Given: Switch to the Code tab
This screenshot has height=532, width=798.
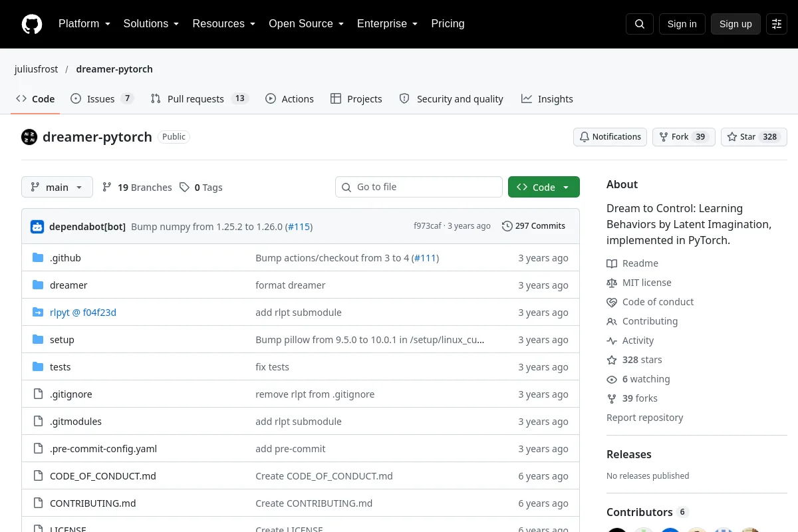Looking at the screenshot, I should pos(36,98).
